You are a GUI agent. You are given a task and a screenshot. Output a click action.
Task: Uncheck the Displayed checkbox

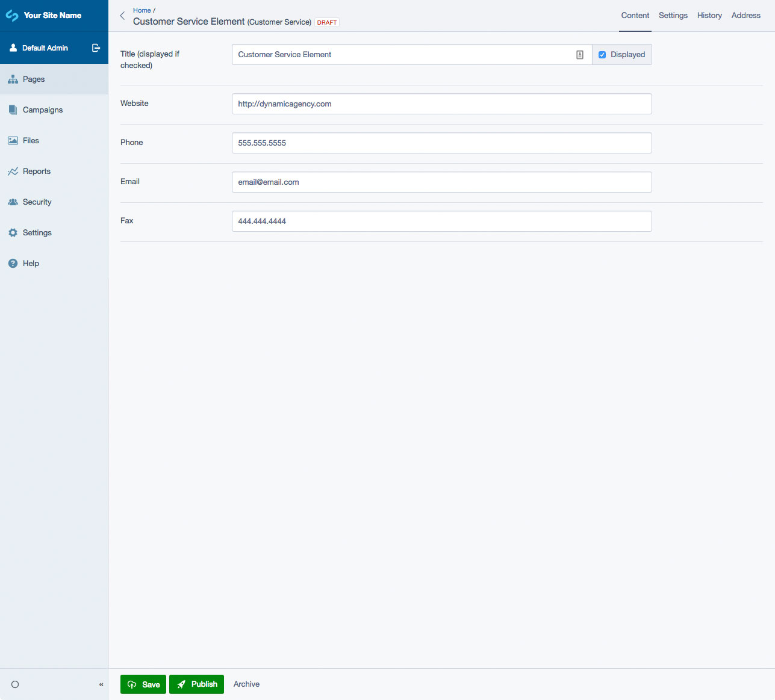(x=602, y=55)
